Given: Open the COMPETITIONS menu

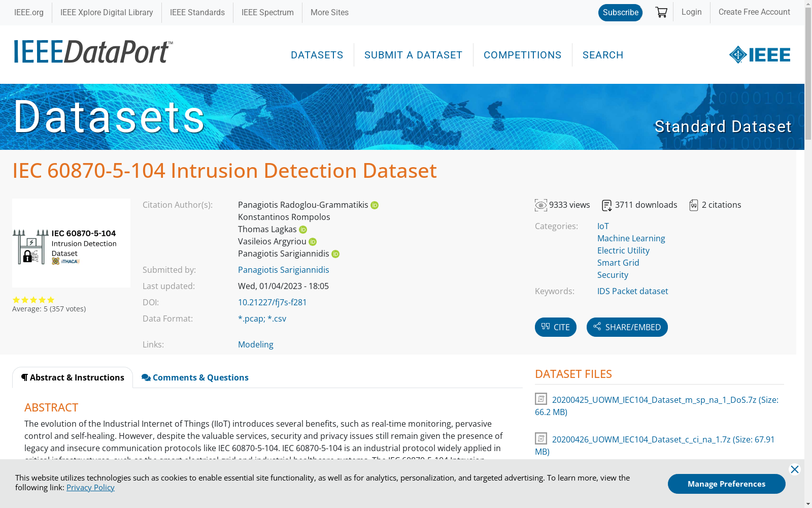Looking at the screenshot, I should (x=523, y=55).
